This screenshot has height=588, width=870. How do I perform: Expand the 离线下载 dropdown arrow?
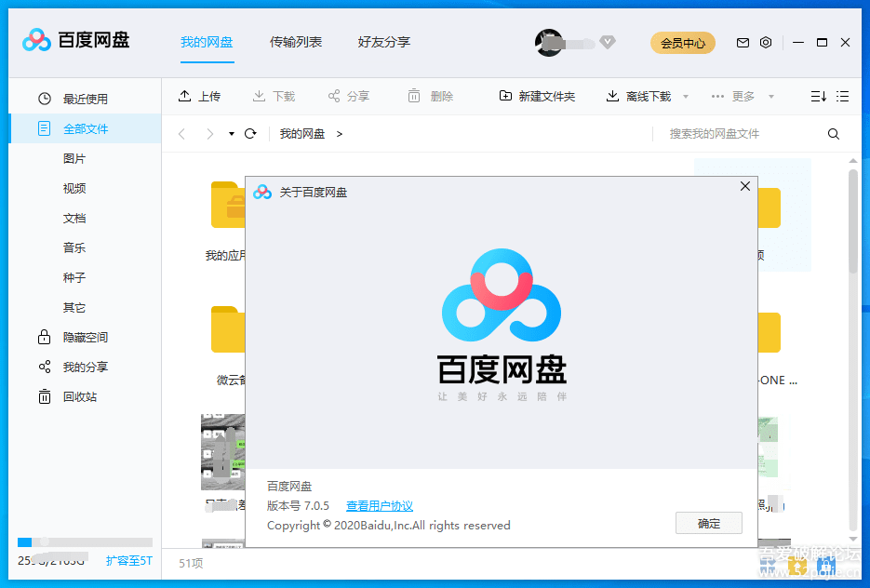pos(686,97)
